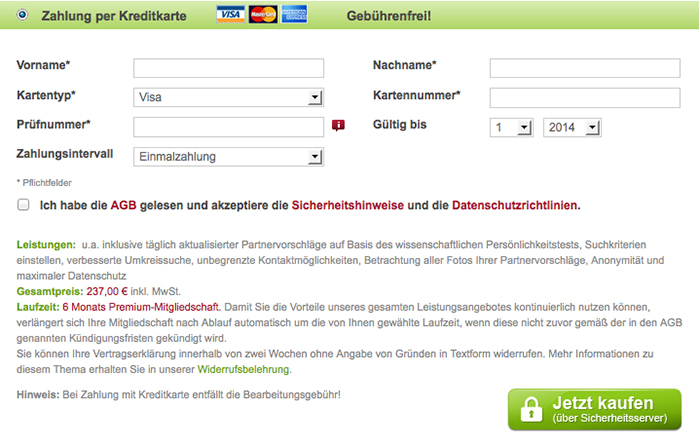Screen dimensions: 700x447
Task: Open the Sicherheitshinweise link
Action: 348,205
